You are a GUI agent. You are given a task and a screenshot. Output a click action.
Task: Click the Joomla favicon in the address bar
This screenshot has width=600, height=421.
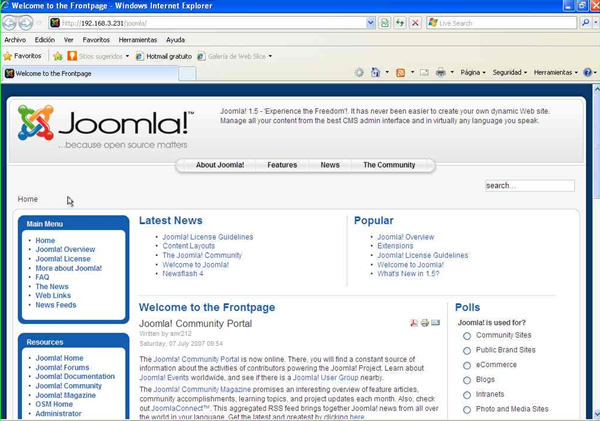coord(55,23)
